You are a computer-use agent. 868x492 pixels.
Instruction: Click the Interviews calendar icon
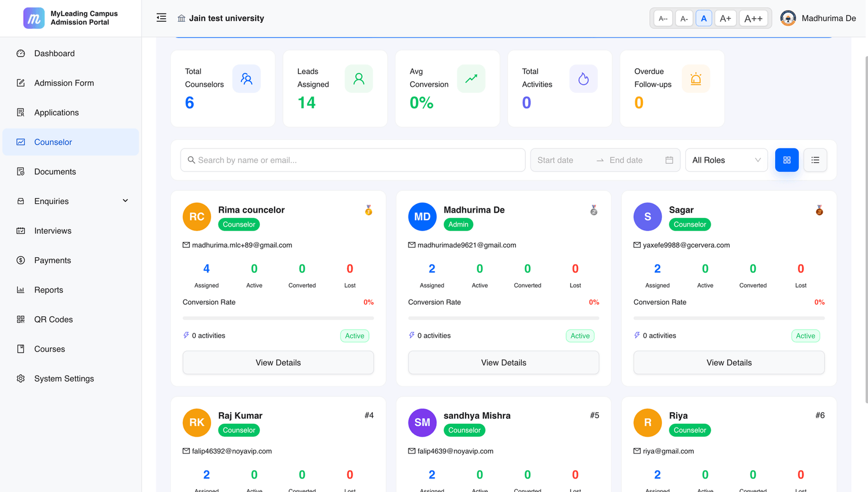21,231
